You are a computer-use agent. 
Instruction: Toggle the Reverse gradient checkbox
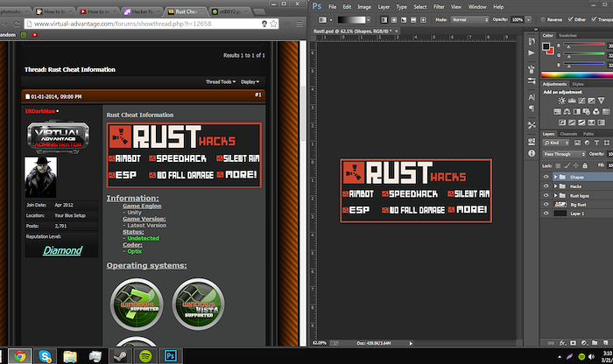pos(543,19)
